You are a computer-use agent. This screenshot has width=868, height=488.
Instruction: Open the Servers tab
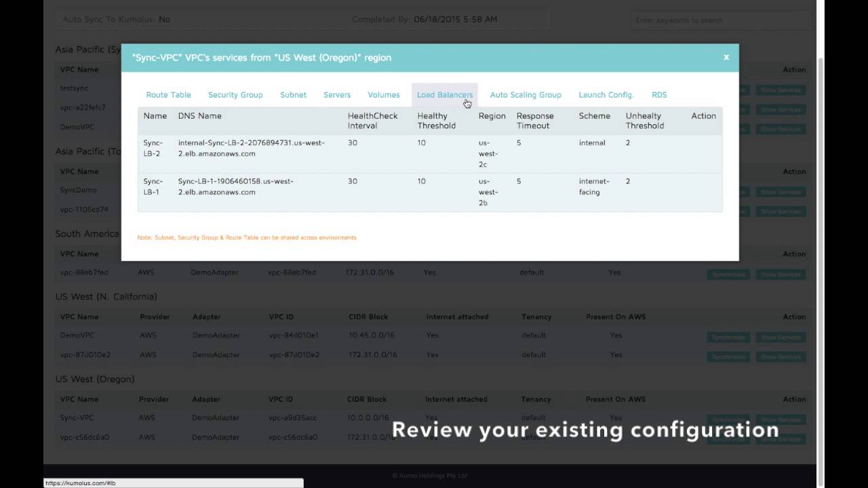(x=337, y=95)
